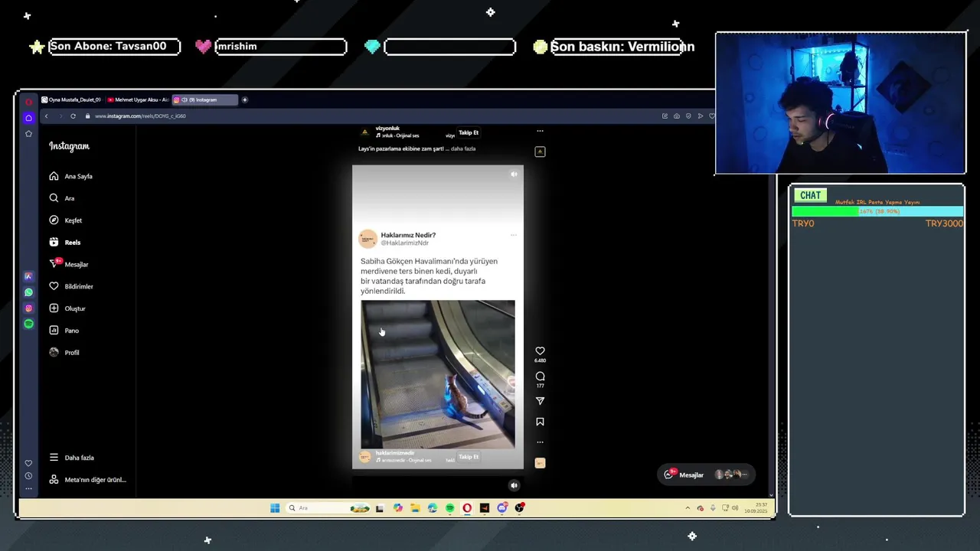Open WhatsApp in Opera sidebar

coord(28,292)
